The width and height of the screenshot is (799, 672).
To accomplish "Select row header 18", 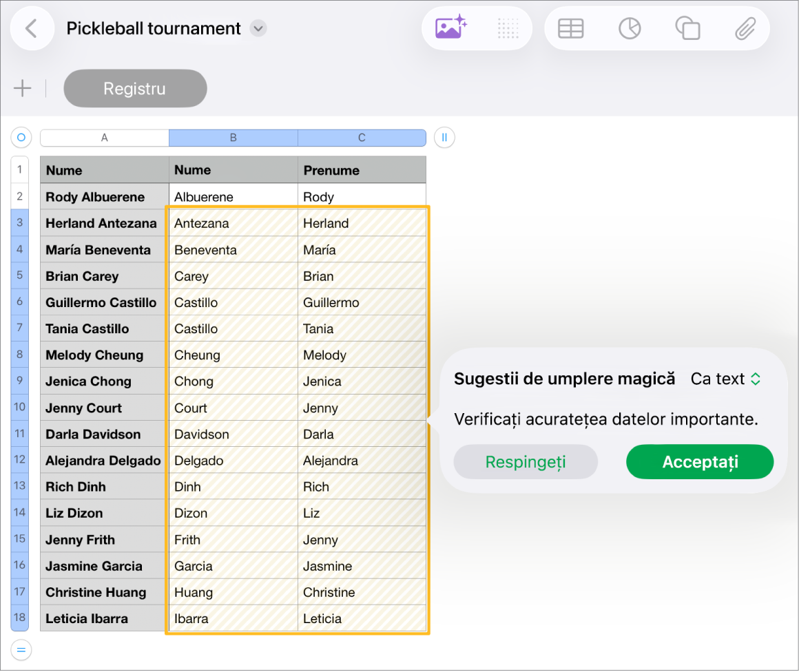I will coord(20,618).
